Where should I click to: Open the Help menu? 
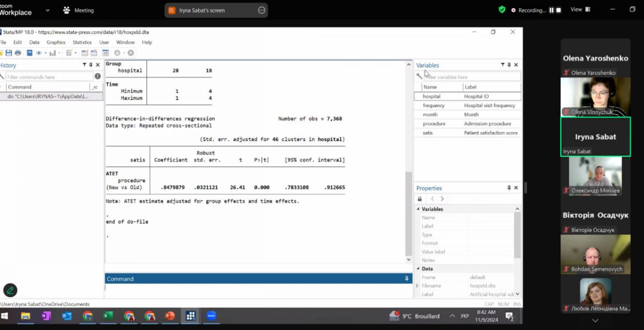point(147,42)
